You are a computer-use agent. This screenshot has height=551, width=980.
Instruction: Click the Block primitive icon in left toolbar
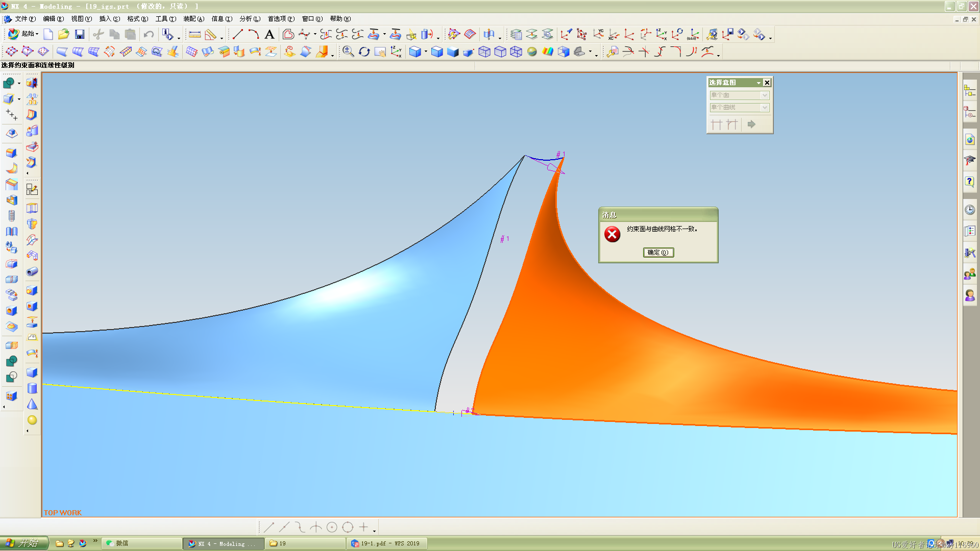(x=32, y=372)
